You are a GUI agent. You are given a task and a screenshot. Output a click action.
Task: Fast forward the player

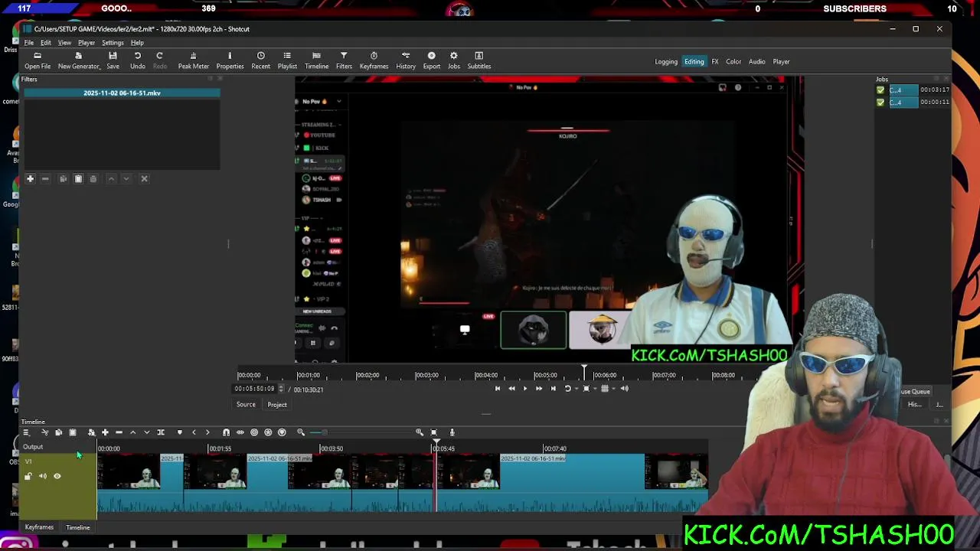click(538, 388)
